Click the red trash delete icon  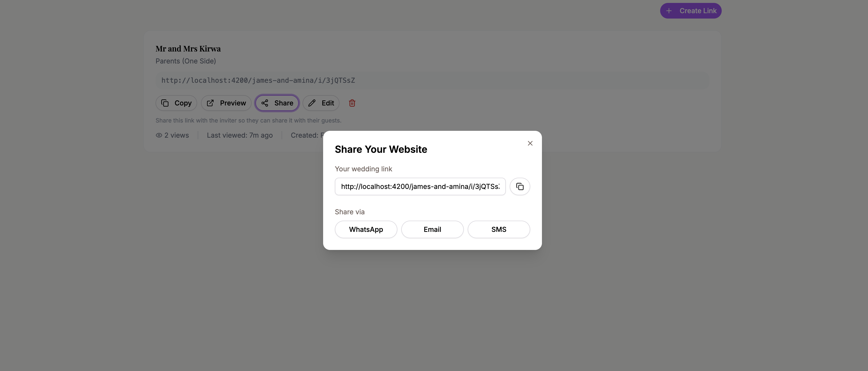(352, 103)
